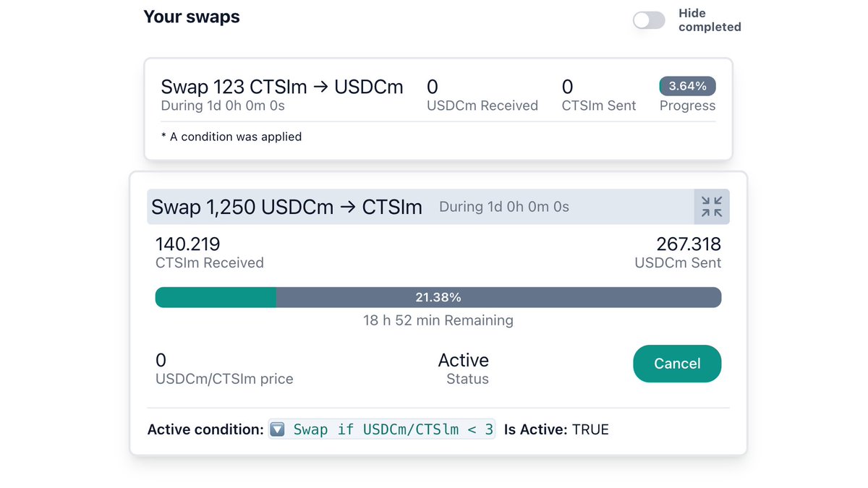This screenshot has height=488, width=868.
Task: Click the 0 USDCm Received value
Action: (433, 87)
